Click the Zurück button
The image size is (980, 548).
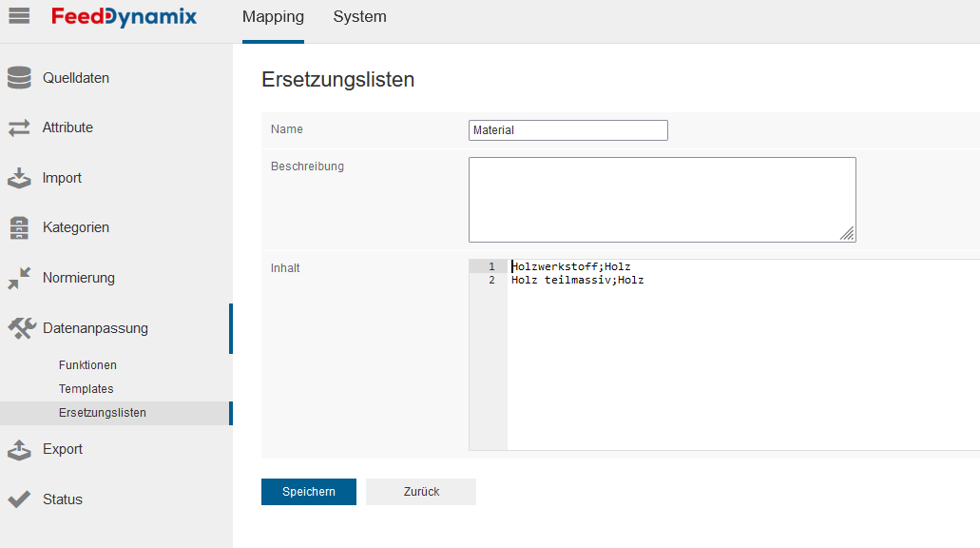point(421,492)
